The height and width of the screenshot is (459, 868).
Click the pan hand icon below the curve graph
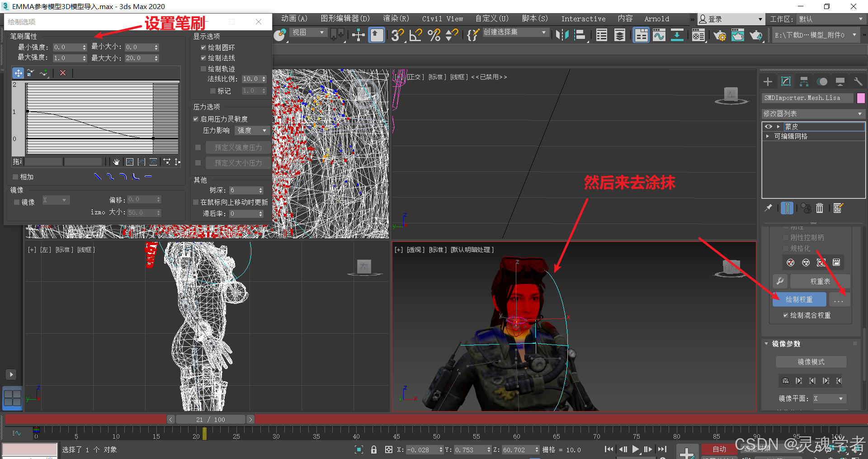(116, 162)
